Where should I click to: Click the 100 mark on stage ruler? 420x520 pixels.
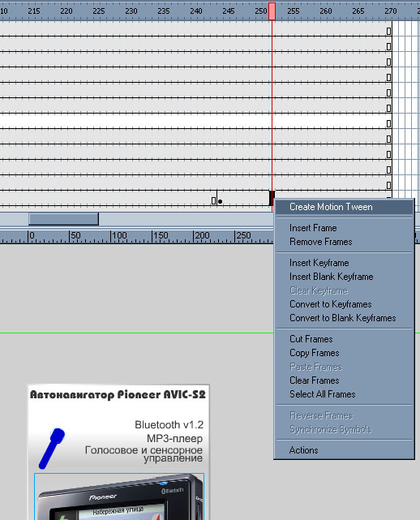tap(119, 236)
